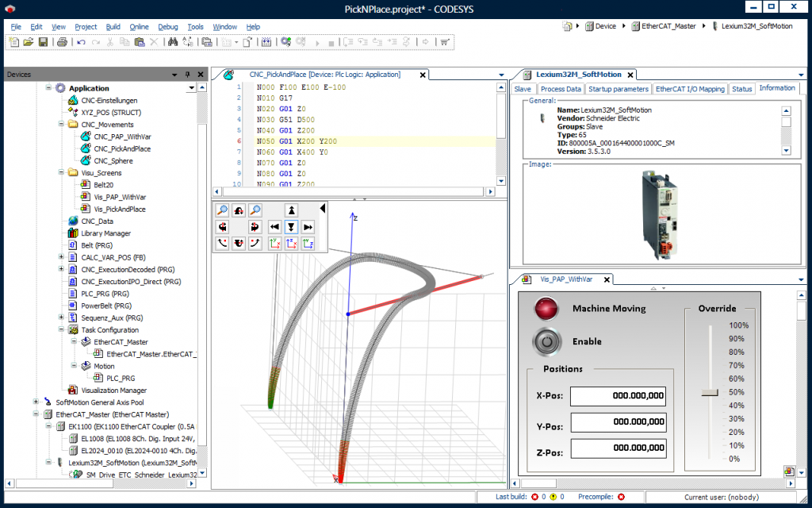The image size is (812, 508).
Task: Collapse the CNC_Movements folder
Action: point(61,125)
